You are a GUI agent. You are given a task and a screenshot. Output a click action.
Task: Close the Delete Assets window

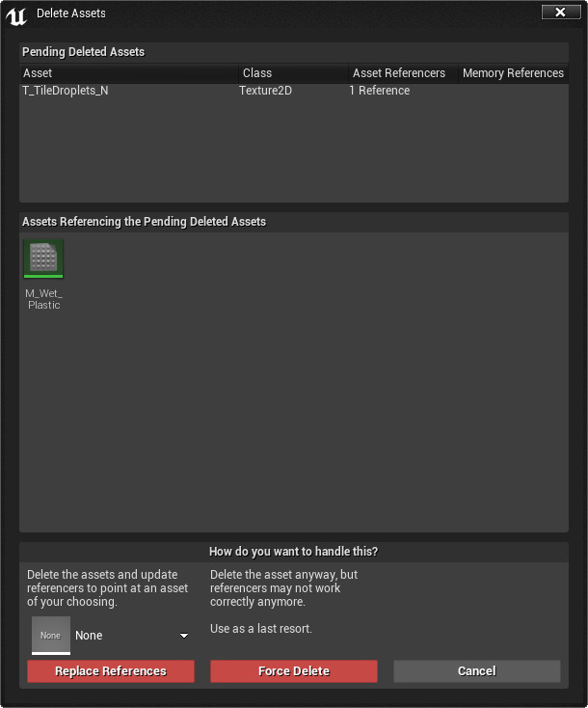(561, 13)
